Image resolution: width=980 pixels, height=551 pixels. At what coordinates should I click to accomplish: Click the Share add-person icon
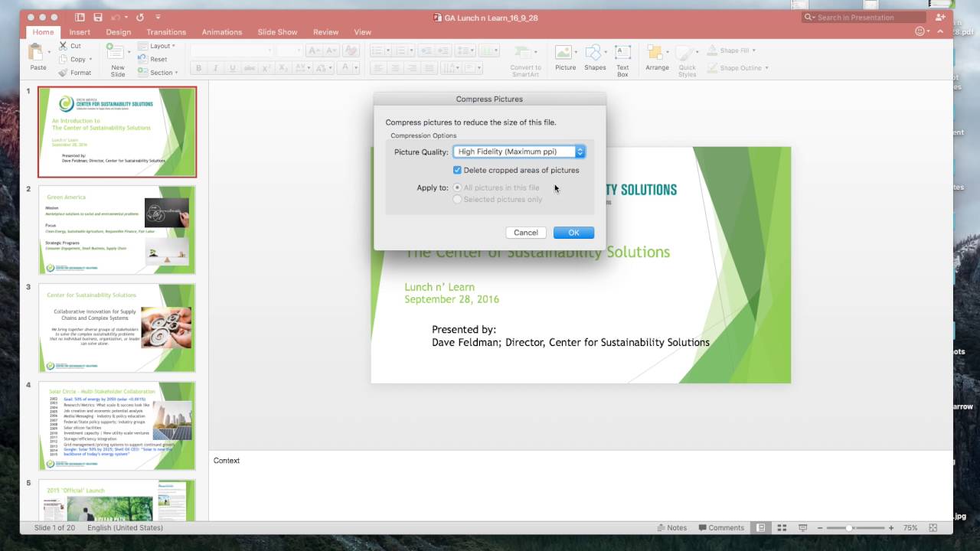pyautogui.click(x=940, y=17)
